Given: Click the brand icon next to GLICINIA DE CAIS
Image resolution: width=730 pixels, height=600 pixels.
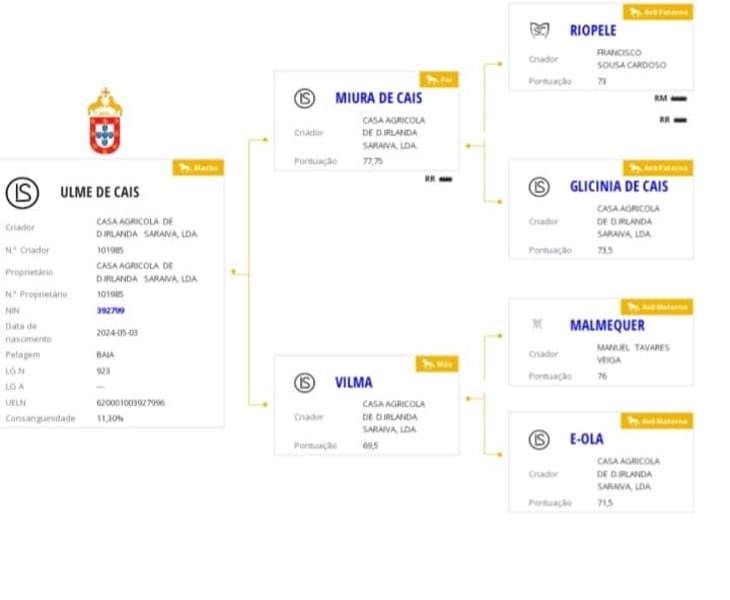Looking at the screenshot, I should click(539, 187).
